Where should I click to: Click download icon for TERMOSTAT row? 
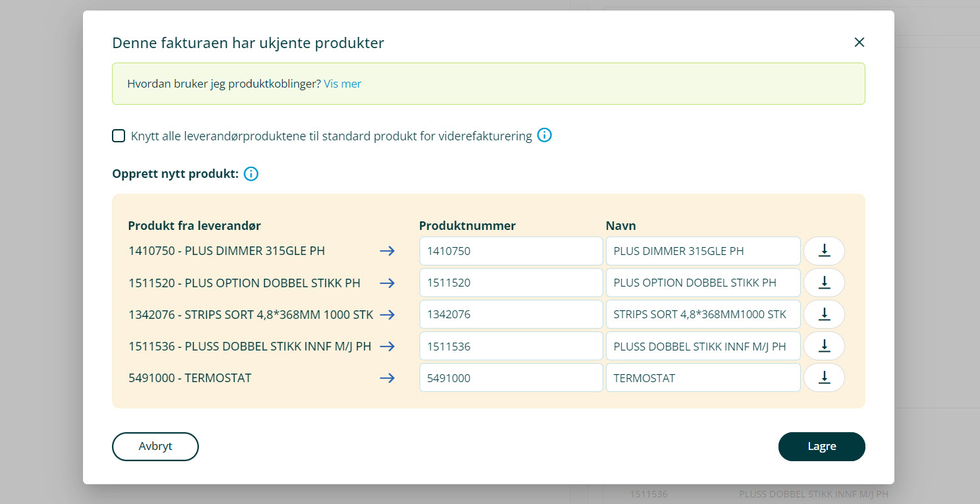(824, 378)
